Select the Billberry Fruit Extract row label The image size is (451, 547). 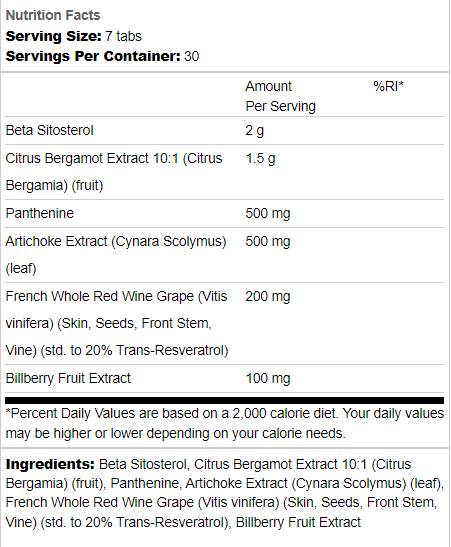coord(68,378)
